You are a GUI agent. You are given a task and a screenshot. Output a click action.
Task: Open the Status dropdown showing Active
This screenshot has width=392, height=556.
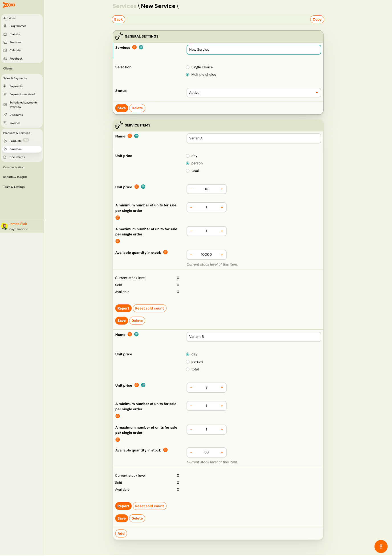(253, 93)
